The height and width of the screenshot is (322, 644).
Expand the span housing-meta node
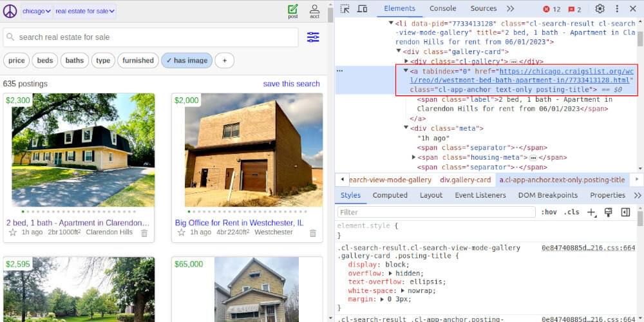point(413,157)
